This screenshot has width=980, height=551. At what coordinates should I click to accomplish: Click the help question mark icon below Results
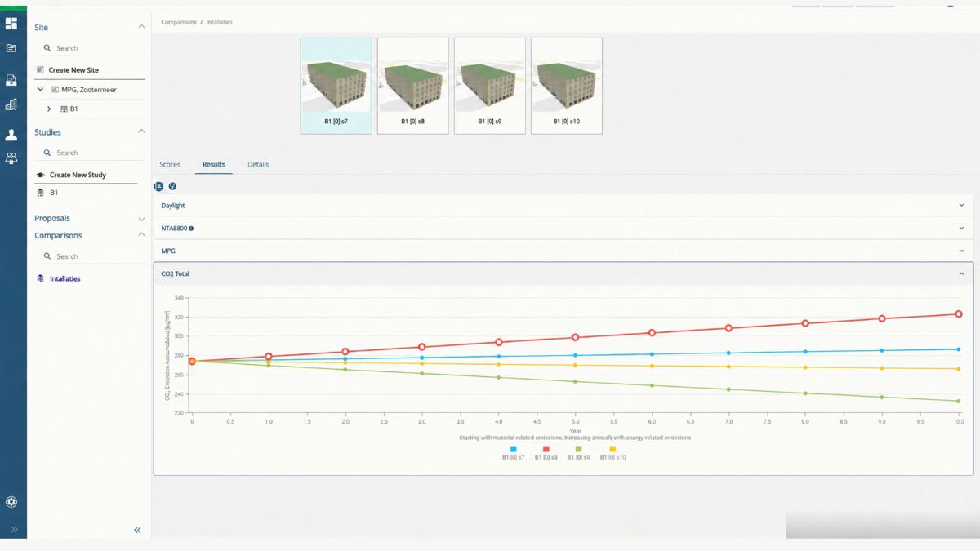tap(172, 186)
